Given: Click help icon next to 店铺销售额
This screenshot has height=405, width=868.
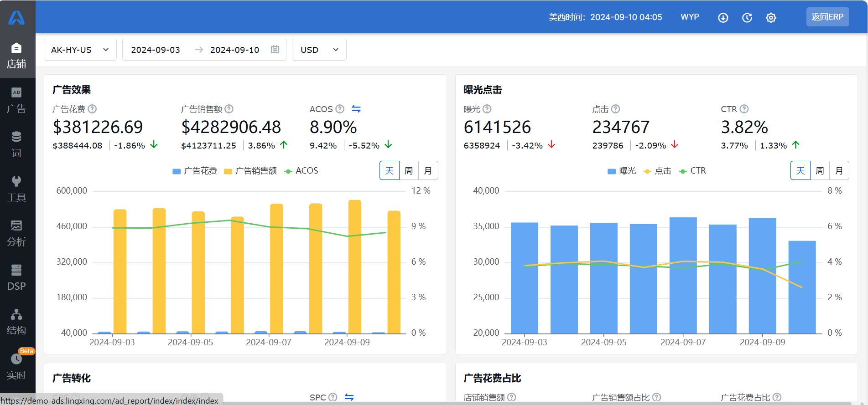Looking at the screenshot, I should 512,397.
